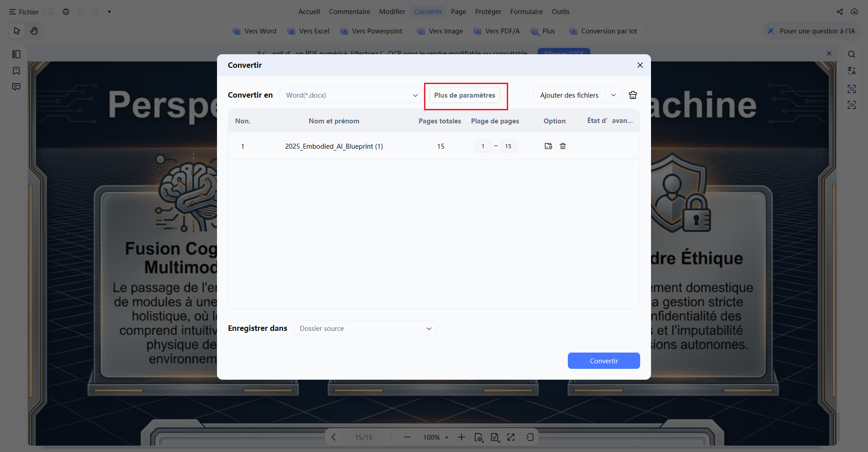Open the Dossier source save location dropdown
This screenshot has width=868, height=452.
pyautogui.click(x=365, y=328)
